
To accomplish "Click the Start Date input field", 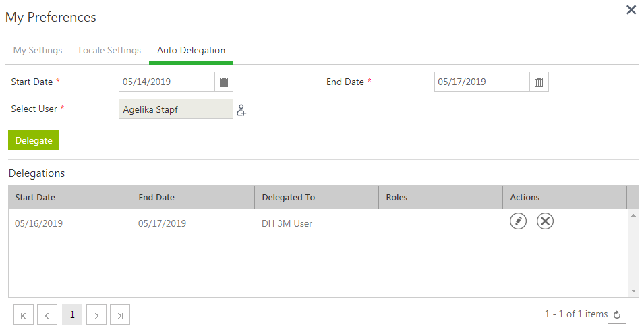I will coord(167,82).
